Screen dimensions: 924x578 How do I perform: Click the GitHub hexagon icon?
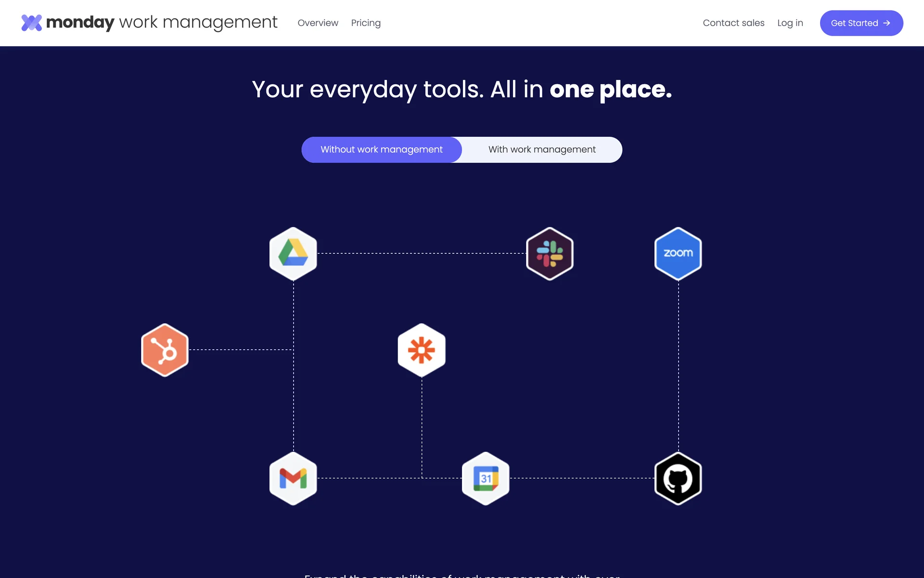click(678, 478)
